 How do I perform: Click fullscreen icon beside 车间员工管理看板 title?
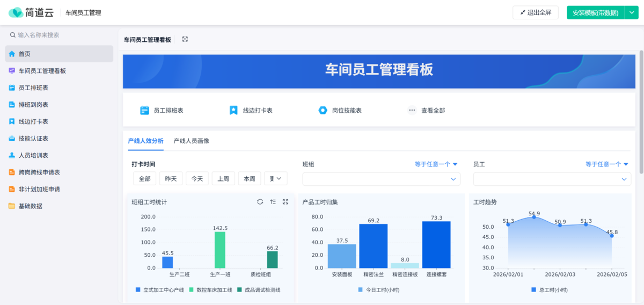click(x=185, y=39)
